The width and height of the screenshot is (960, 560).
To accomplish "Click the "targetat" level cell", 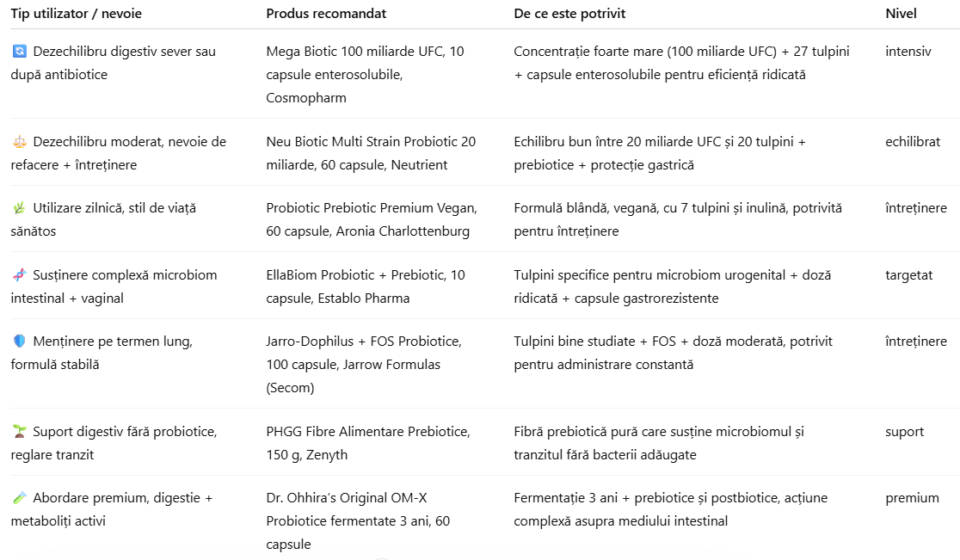I will point(909,275).
